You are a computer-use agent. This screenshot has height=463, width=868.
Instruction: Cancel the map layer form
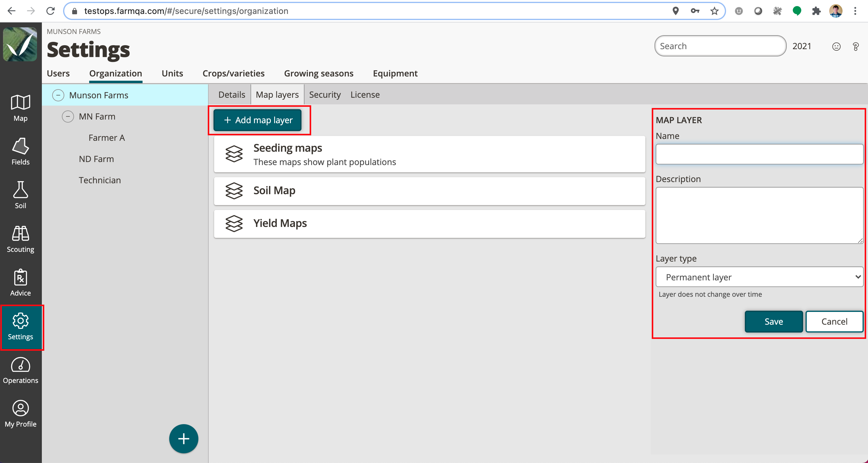pos(834,322)
